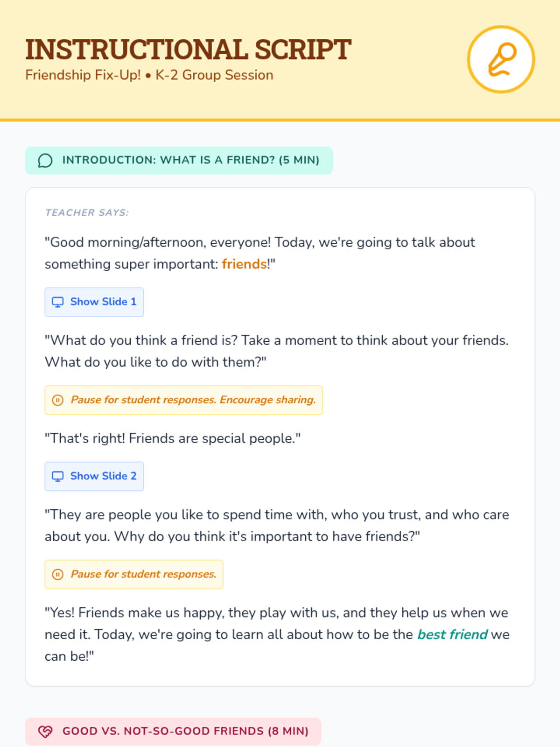Click the pause icon on second student responses note
This screenshot has height=747, width=560.
point(58,574)
